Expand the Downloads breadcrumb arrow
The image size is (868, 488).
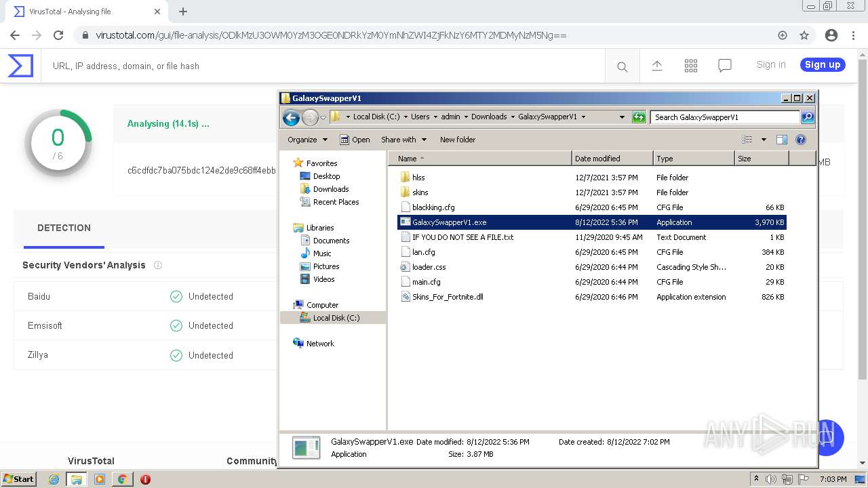513,117
